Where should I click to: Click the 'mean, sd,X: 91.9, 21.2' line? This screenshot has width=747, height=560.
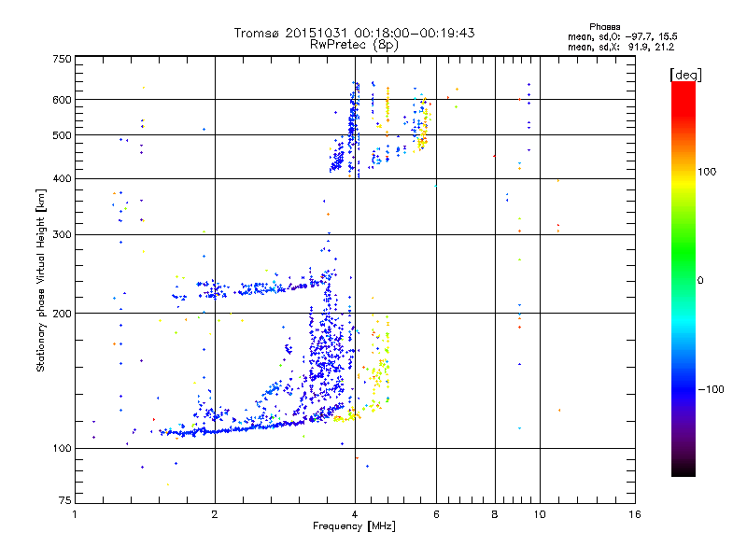coord(621,47)
